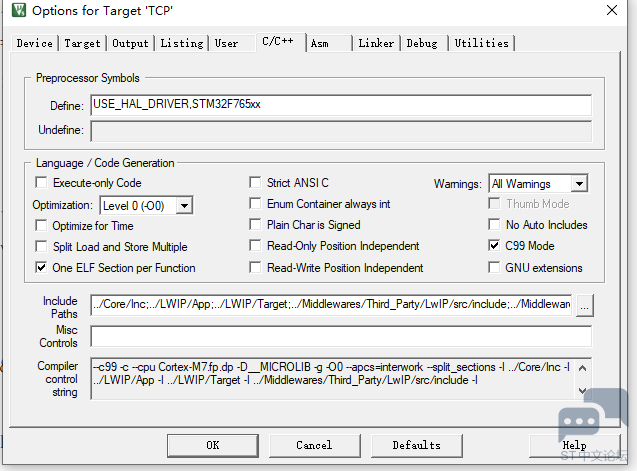This screenshot has height=471, width=637.
Task: Switch to the Linker tab
Action: pos(376,43)
